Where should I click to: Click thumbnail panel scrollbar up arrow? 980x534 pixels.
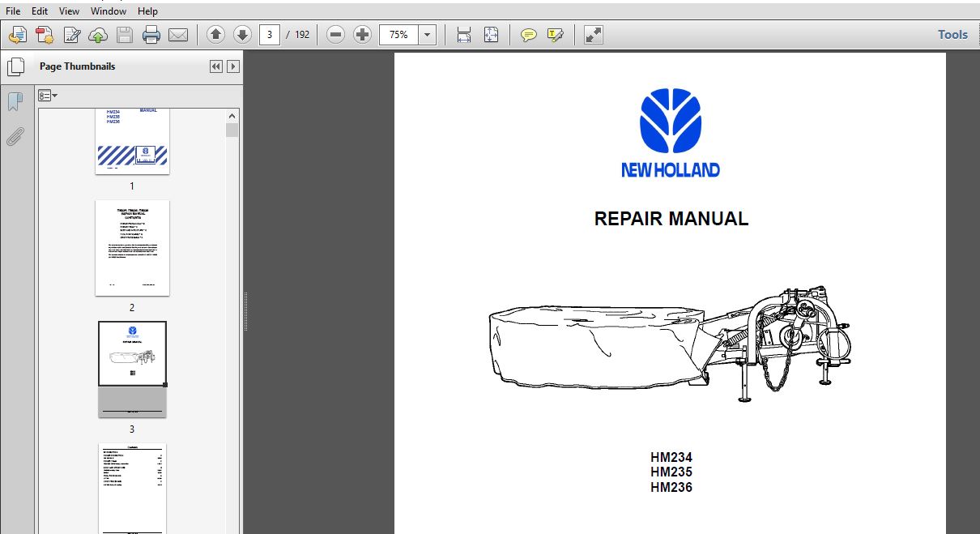232,115
